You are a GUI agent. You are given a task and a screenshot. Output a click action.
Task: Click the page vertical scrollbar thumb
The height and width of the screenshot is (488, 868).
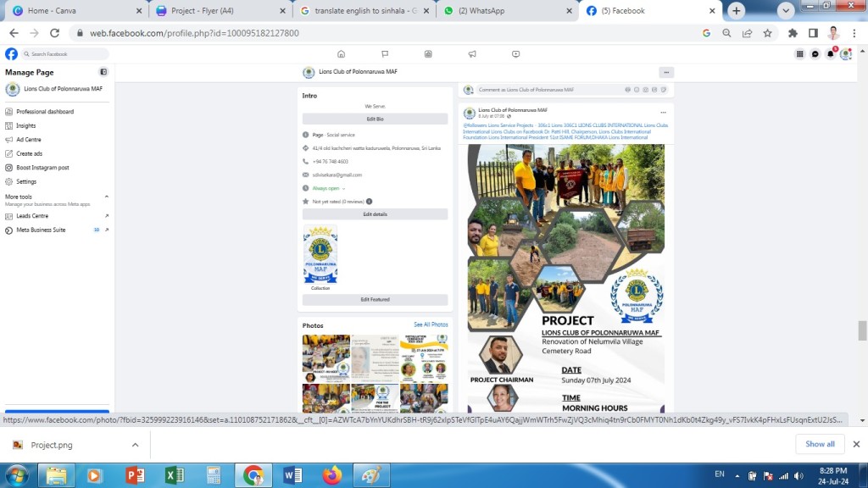[862, 331]
